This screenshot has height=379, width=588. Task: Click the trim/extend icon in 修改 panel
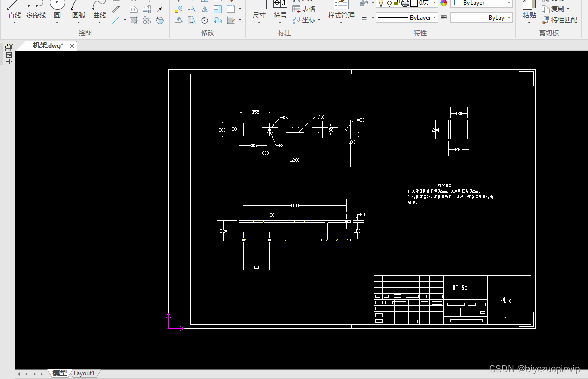(x=192, y=9)
